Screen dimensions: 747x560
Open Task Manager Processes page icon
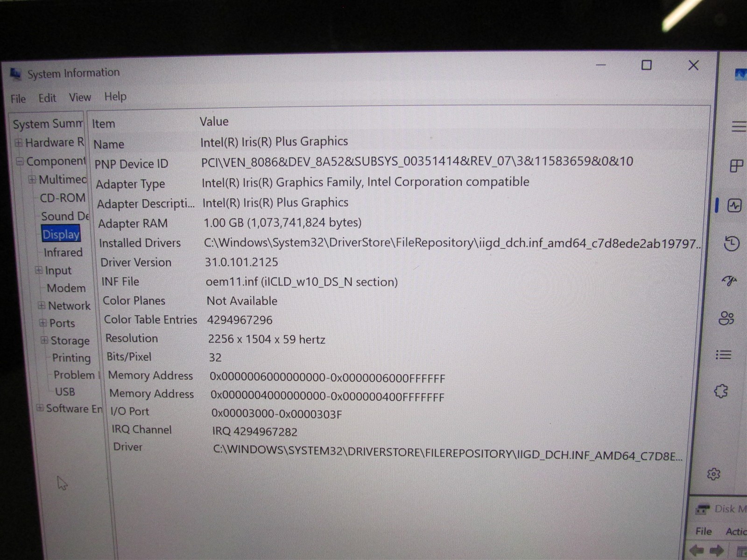[736, 166]
